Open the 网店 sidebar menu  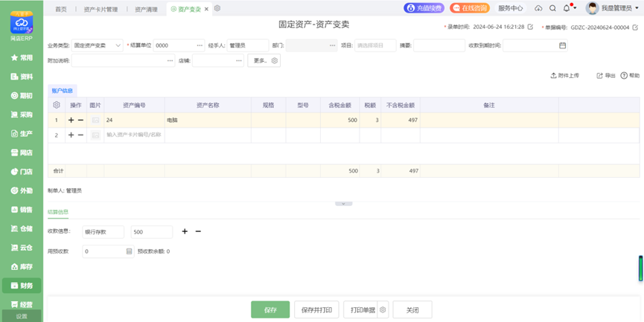pyautogui.click(x=22, y=152)
